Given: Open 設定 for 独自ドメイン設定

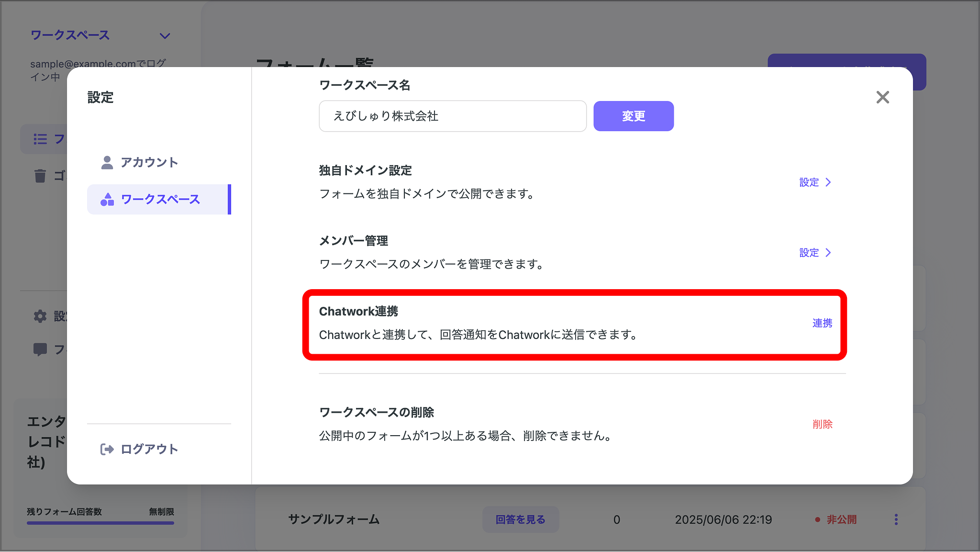Looking at the screenshot, I should pos(814,182).
